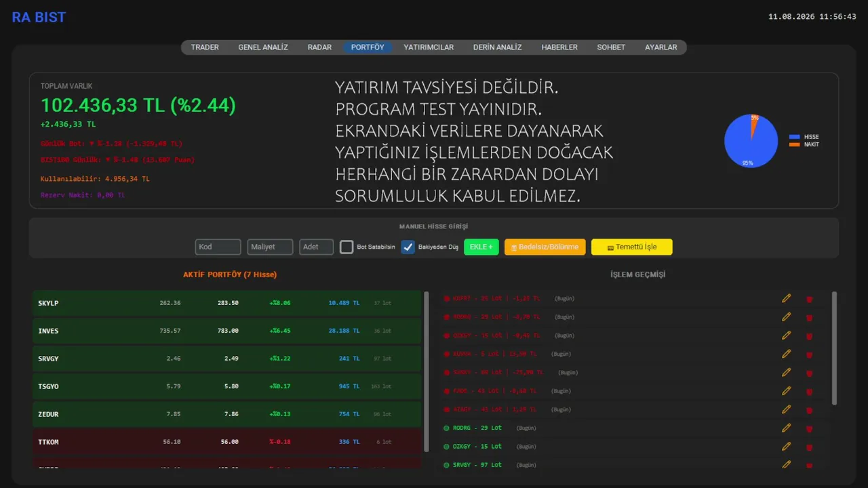
Task: Click the İşlem Geçmişi list scrollbar
Action: click(834, 348)
